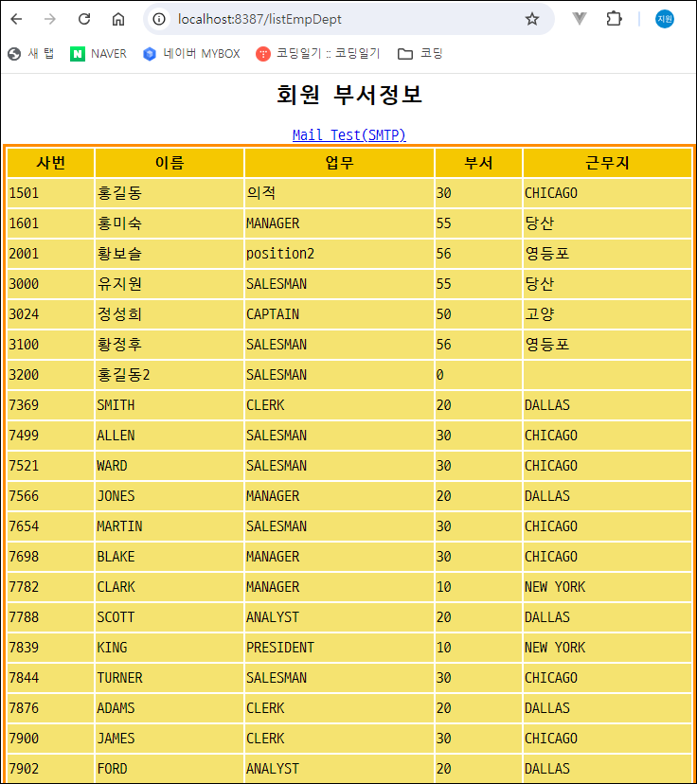Screen dimensions: 697x784
Task: Click 영등포 in row 2001
Action: coord(547,254)
